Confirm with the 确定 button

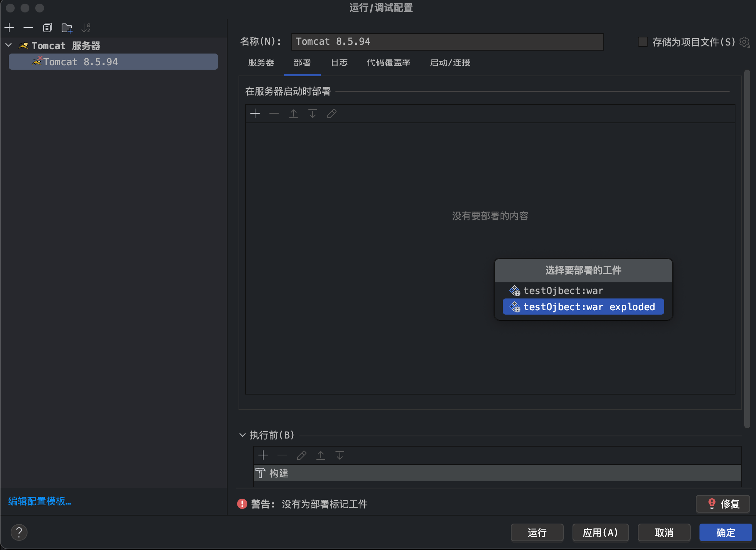pos(726,532)
